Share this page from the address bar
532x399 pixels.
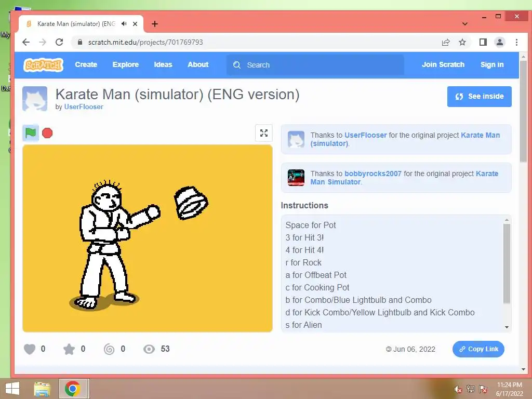(445, 42)
